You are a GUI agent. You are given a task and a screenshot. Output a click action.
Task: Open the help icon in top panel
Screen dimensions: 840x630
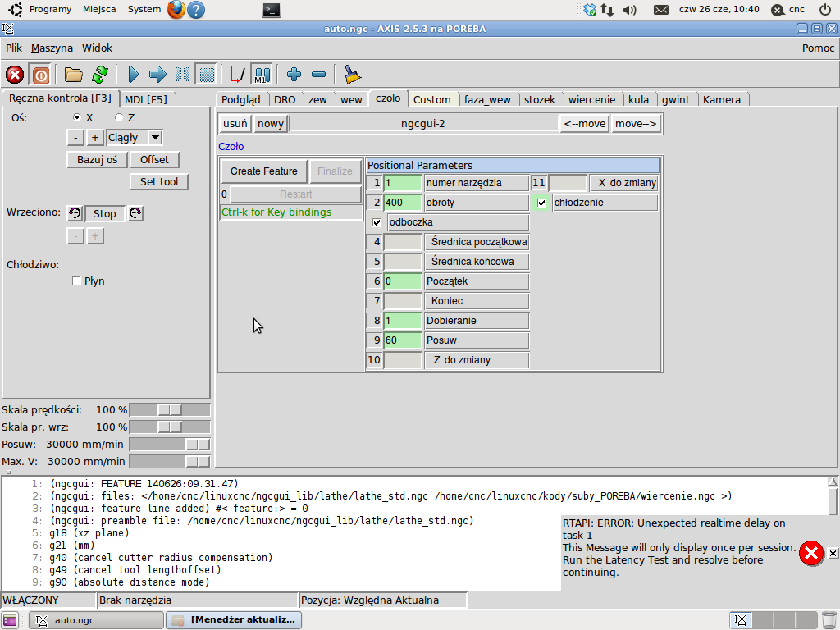pos(196,10)
